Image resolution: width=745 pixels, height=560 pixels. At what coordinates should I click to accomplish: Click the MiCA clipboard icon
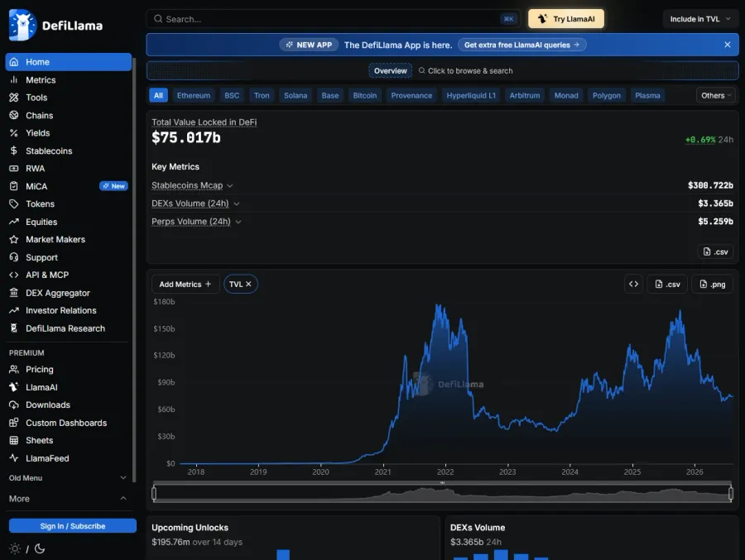click(14, 186)
